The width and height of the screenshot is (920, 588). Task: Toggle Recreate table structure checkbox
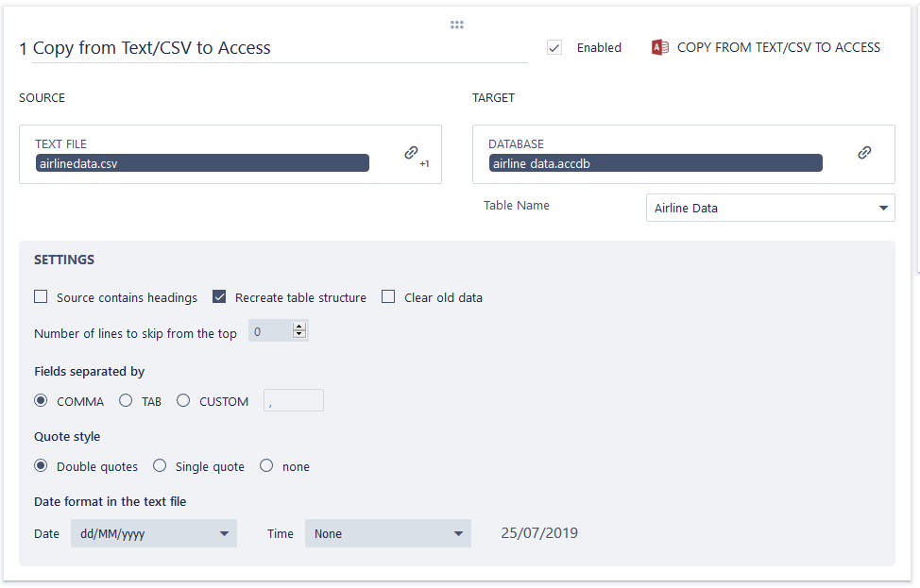[219, 297]
